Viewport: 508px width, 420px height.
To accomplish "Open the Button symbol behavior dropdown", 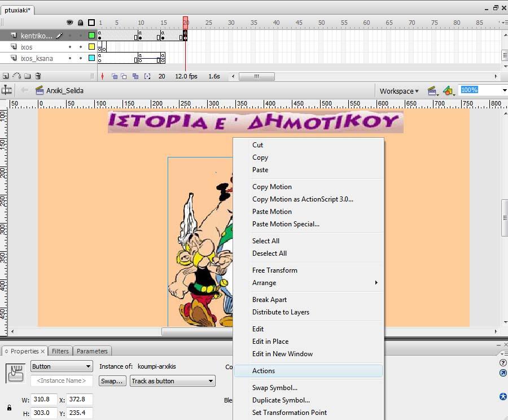I will pyautogui.click(x=62, y=366).
